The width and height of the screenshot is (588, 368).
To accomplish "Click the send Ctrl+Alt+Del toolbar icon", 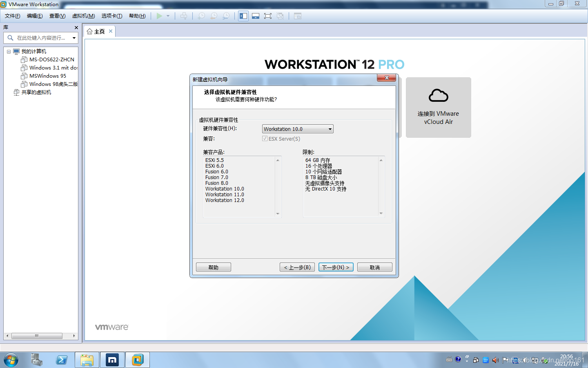I will point(184,16).
